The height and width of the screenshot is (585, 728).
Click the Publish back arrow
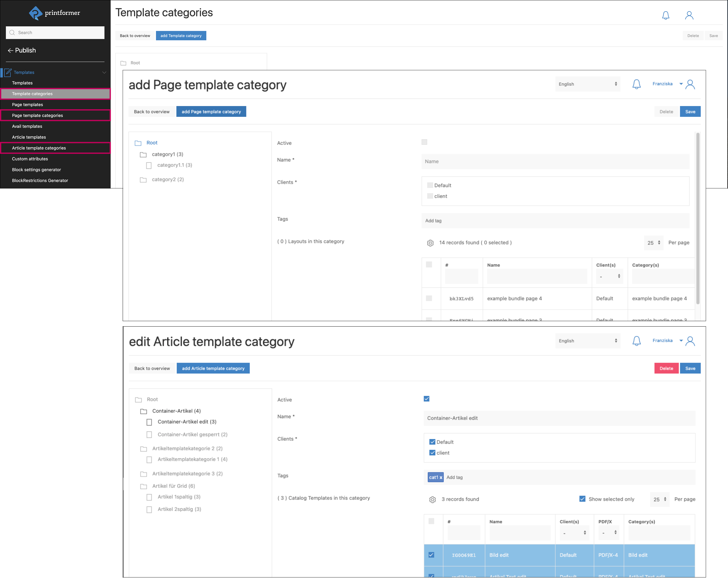point(10,51)
